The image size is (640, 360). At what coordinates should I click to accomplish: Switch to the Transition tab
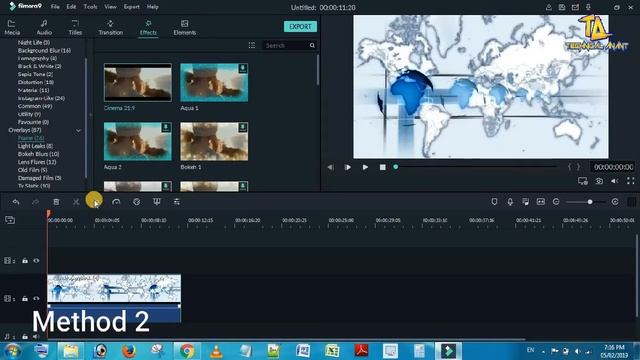(110, 27)
